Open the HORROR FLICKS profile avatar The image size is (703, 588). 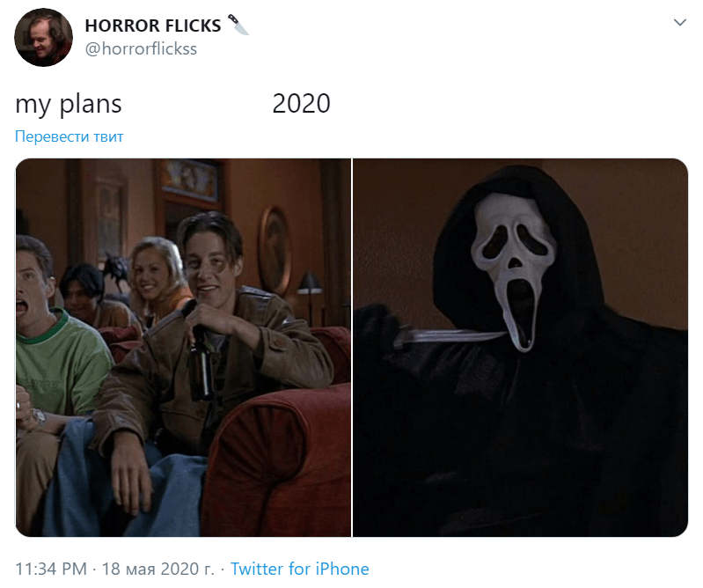click(43, 37)
